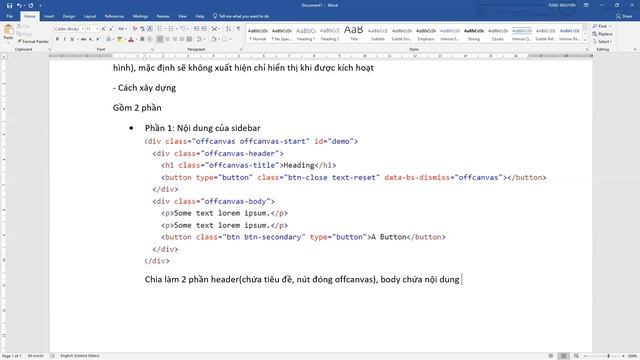The height and width of the screenshot is (360, 640).
Task: Open Text Effects and Typography
Action: click(108, 39)
